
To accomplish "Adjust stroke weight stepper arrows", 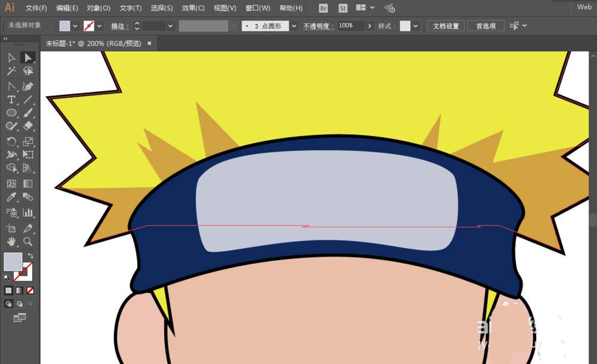I will (x=137, y=26).
